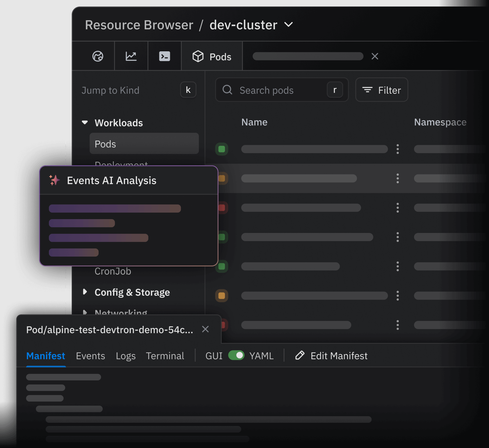The height and width of the screenshot is (448, 489).
Task: Switch to the Logs tab
Action: click(x=126, y=355)
